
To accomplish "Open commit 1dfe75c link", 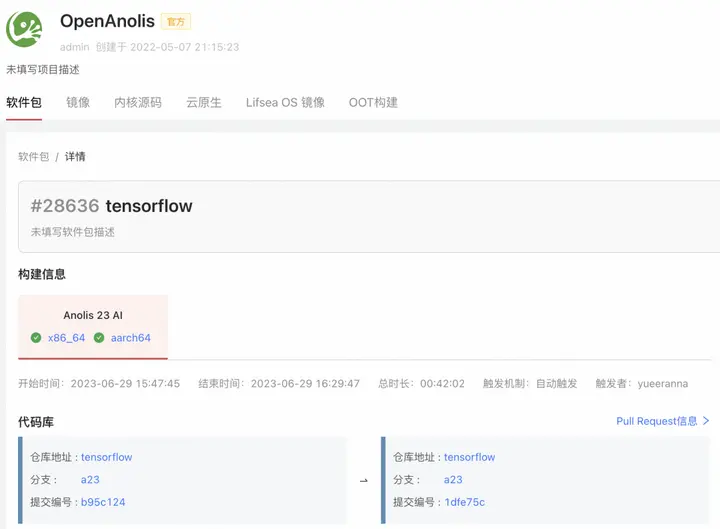I will point(464,502).
